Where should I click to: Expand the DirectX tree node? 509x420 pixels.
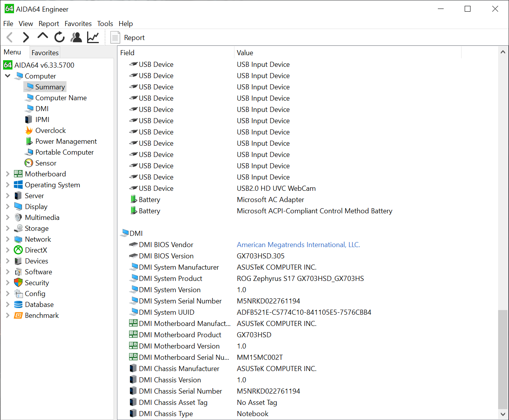pyautogui.click(x=7, y=250)
